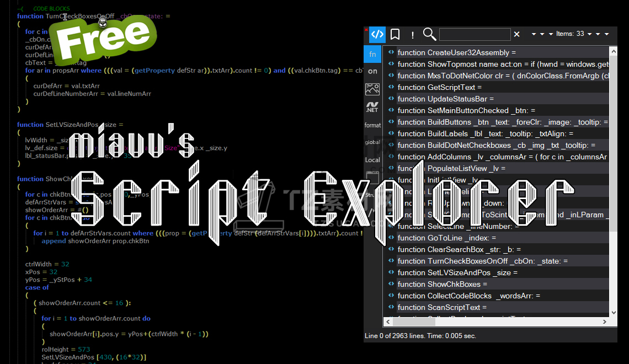Click the horizontal scrollbar right arrow
Viewport: 629px width, 364px height.
605,322
